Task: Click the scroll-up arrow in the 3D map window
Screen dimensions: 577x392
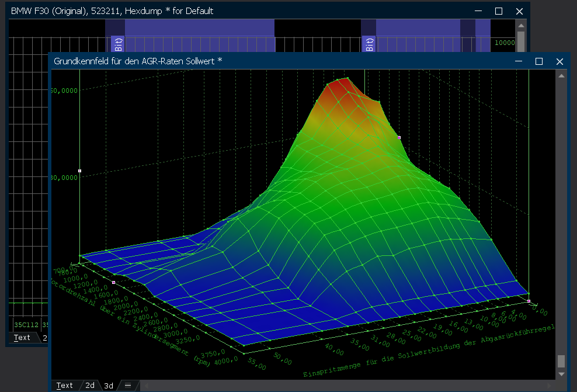Action: coord(561,75)
